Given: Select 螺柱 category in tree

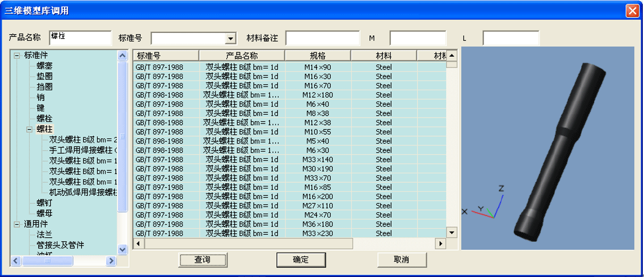Looking at the screenshot, I should click(x=44, y=129).
